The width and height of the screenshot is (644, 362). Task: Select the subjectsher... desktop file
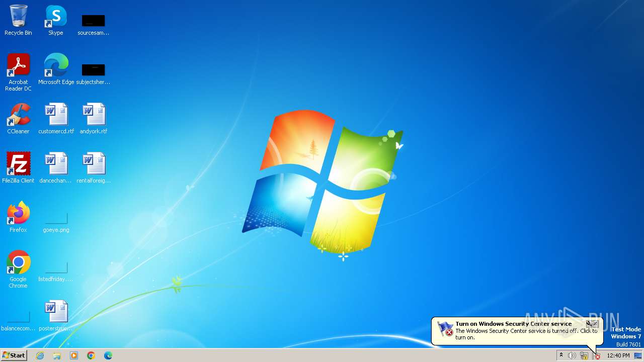93,73
